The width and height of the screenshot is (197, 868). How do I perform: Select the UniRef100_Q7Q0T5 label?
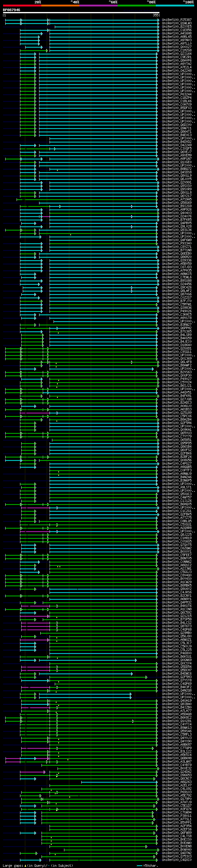click(177, 545)
